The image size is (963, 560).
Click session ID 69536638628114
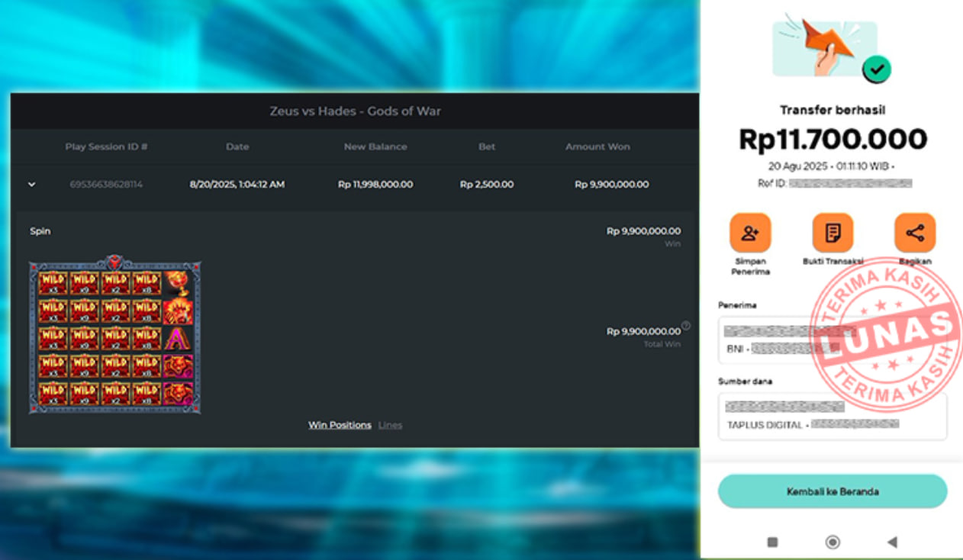click(x=106, y=185)
